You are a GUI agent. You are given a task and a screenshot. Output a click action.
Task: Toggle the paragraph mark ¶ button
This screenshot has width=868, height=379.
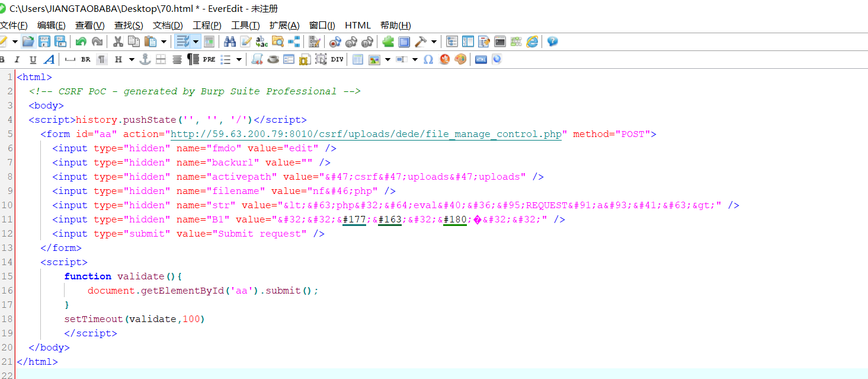(x=102, y=59)
